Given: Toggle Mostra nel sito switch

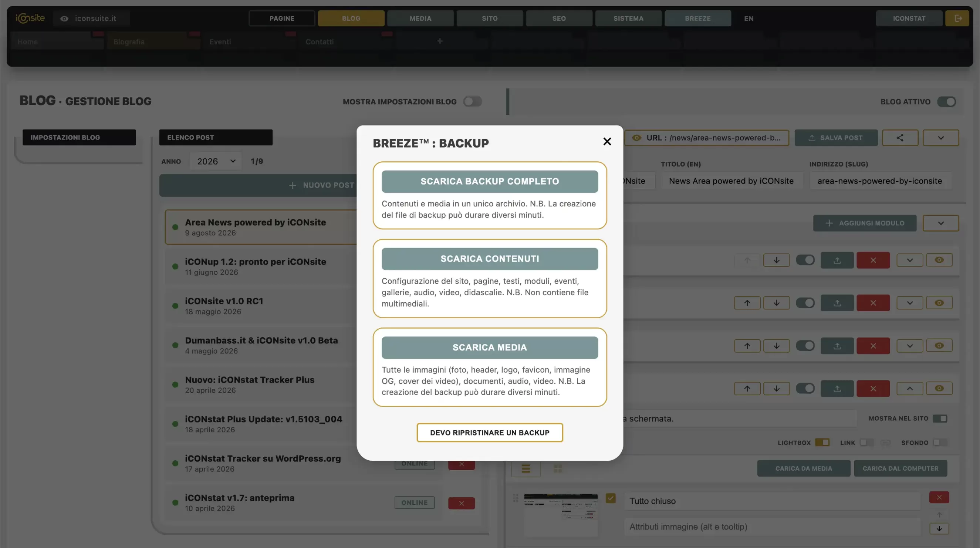Looking at the screenshot, I should pos(940,418).
